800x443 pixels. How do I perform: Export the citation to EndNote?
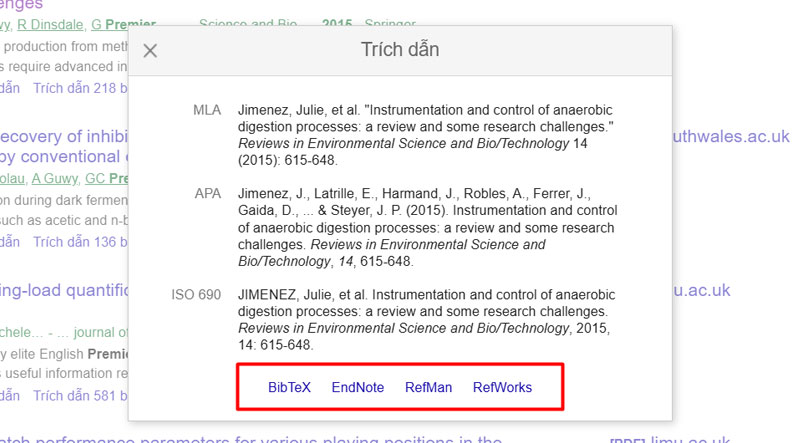tap(357, 387)
